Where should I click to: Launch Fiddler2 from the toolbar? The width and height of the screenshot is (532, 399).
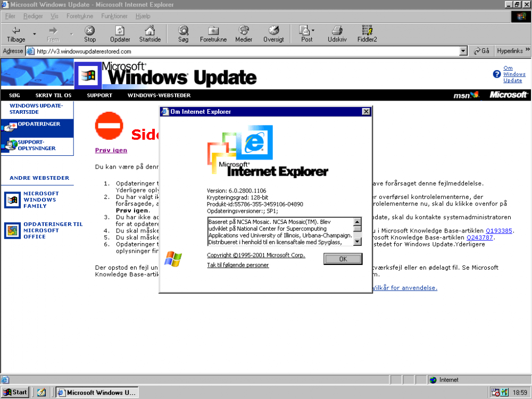coord(367,31)
